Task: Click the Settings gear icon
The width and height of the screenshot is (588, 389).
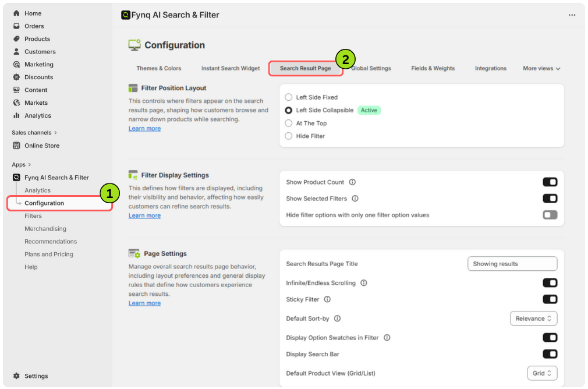Action: (16, 376)
